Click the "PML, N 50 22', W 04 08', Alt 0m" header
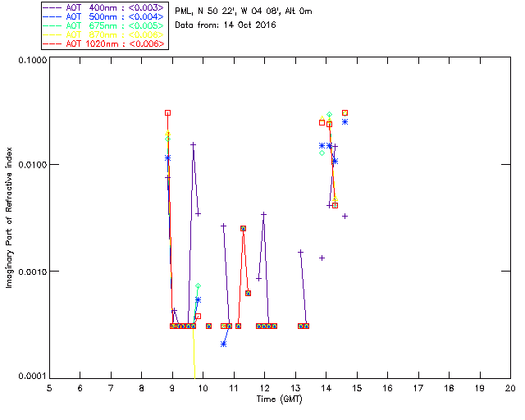Viewport: 525px width, 420px height. pos(244,11)
